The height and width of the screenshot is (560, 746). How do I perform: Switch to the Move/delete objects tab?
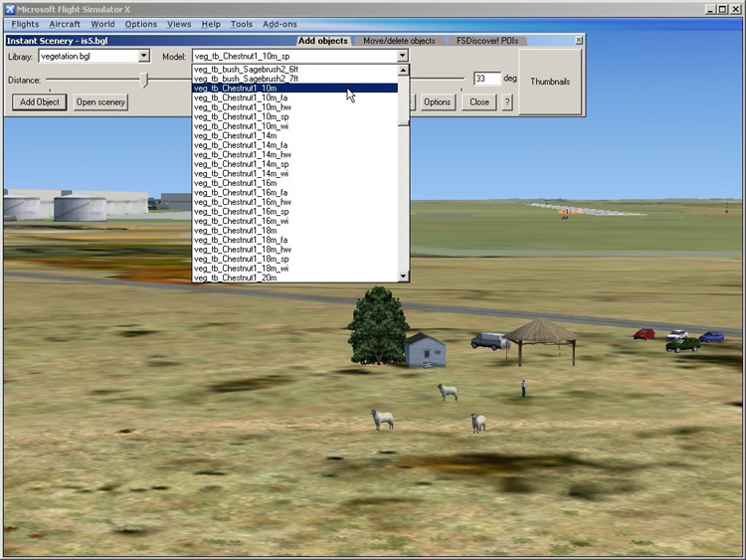tap(399, 41)
